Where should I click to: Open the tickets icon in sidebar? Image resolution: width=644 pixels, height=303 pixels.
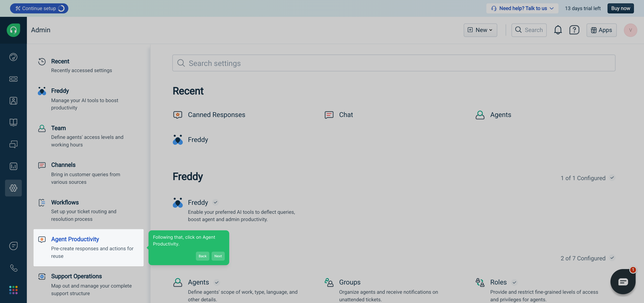13,79
